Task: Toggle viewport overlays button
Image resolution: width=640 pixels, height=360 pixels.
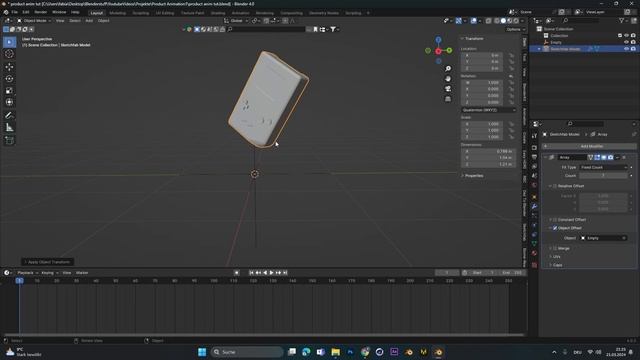Action: pos(473,20)
